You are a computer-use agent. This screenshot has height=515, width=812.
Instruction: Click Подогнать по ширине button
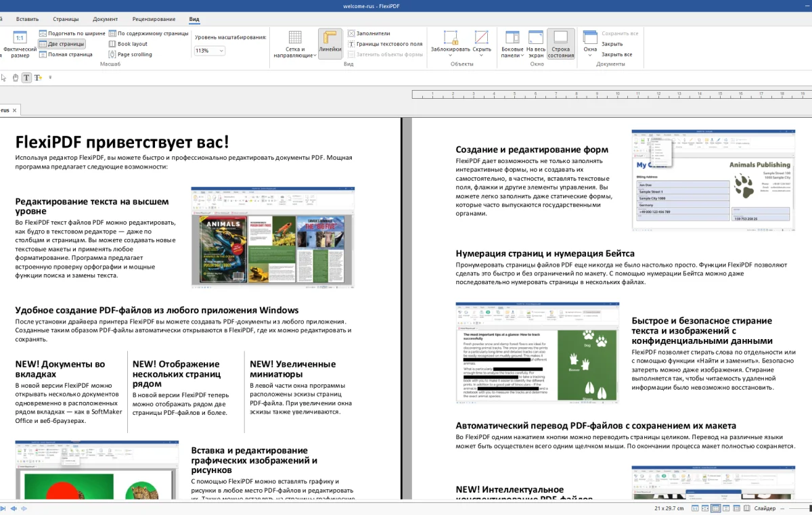[x=72, y=33]
